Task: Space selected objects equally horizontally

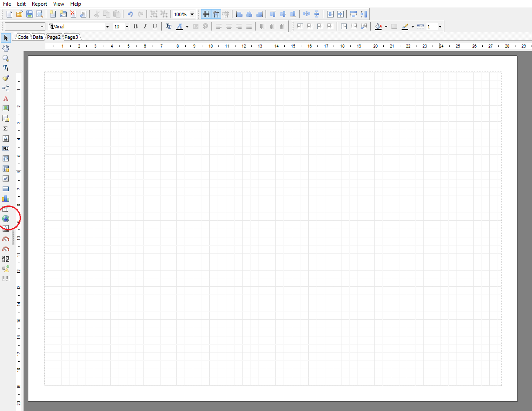Action: click(x=307, y=14)
